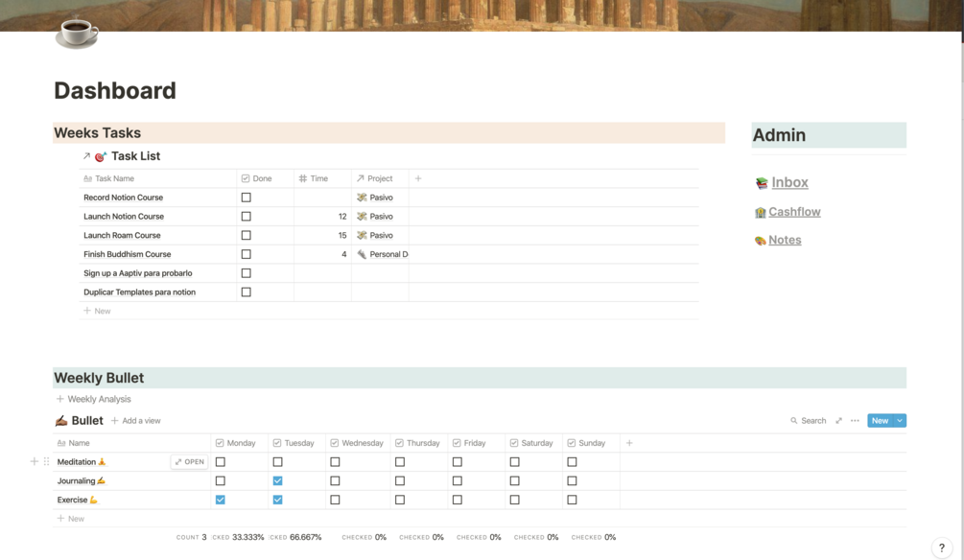Uncheck Journaling Tuesday checkbox
The width and height of the screenshot is (964, 560).
(x=277, y=480)
